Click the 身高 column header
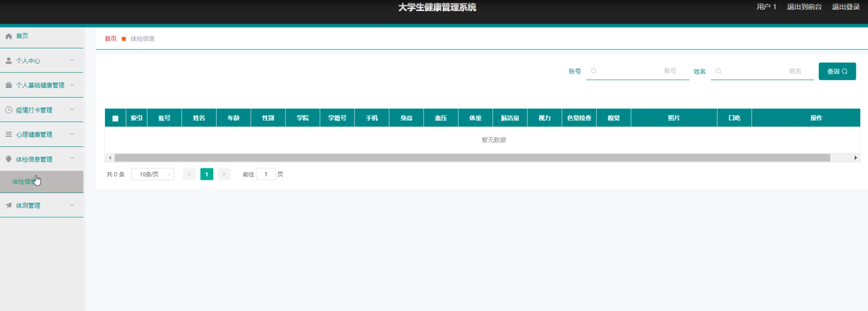The width and height of the screenshot is (868, 311). coord(406,118)
